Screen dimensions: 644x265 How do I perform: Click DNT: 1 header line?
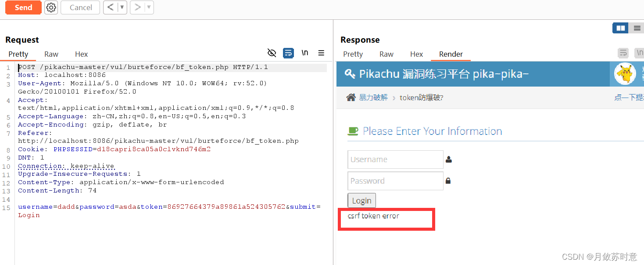[31, 157]
